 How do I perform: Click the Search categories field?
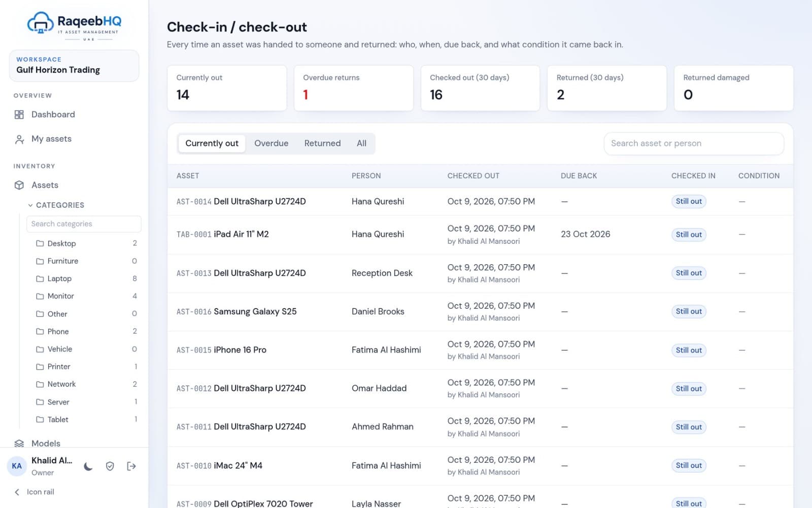(84, 224)
